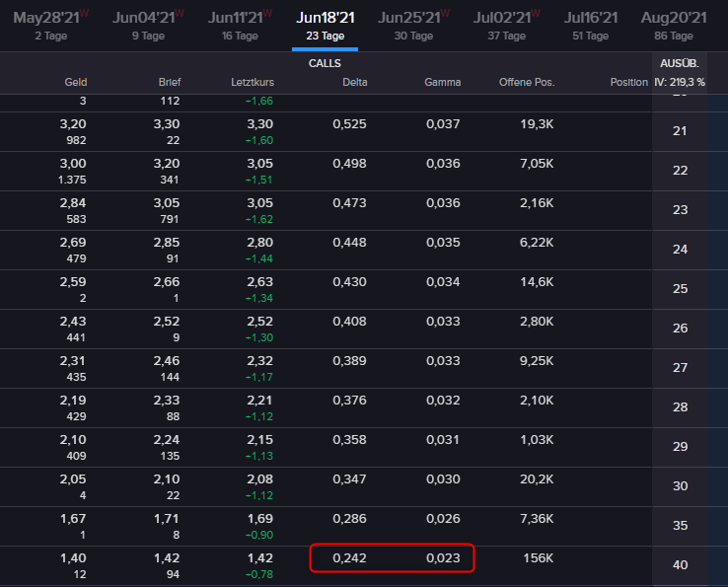Image resolution: width=728 pixels, height=587 pixels.
Task: Select strike price 23
Action: click(680, 210)
